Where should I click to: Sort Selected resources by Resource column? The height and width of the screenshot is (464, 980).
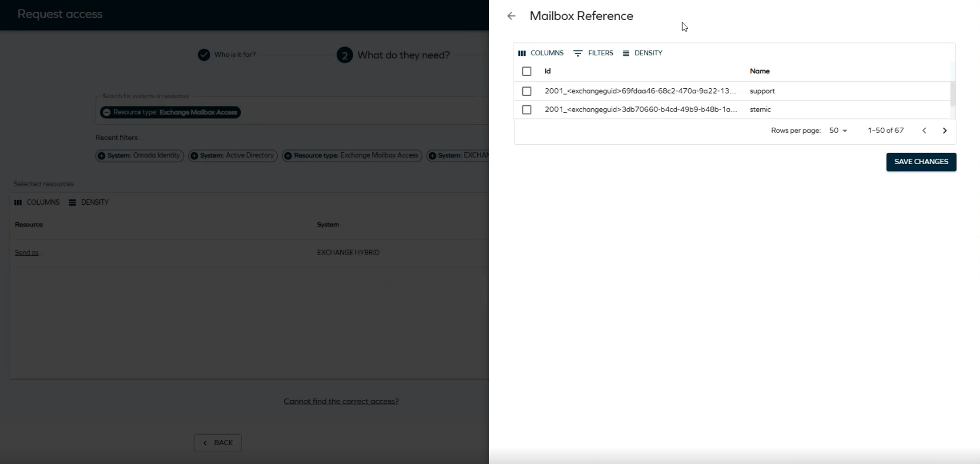tap(29, 225)
